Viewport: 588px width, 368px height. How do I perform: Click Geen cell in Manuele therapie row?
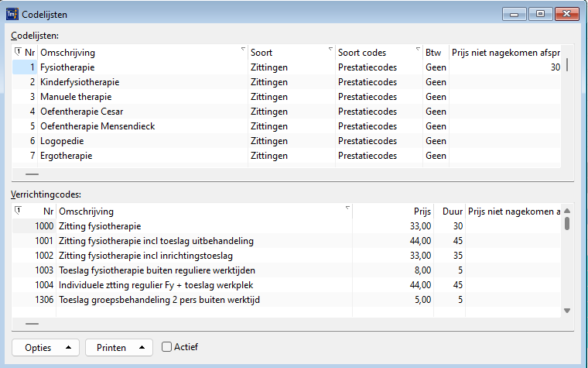click(436, 97)
